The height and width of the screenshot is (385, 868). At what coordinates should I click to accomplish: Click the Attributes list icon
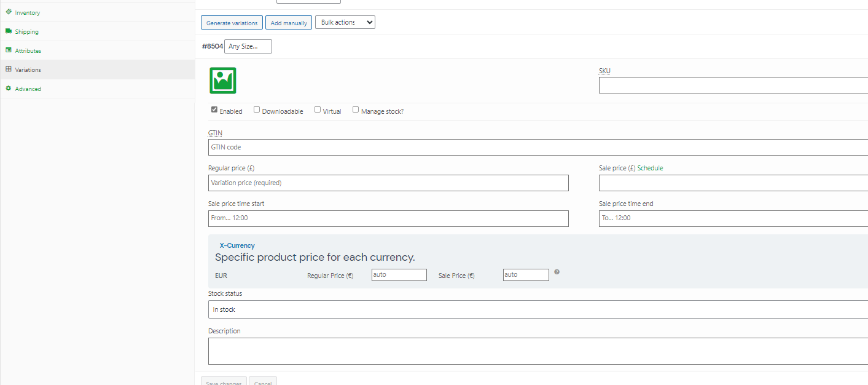(9, 50)
